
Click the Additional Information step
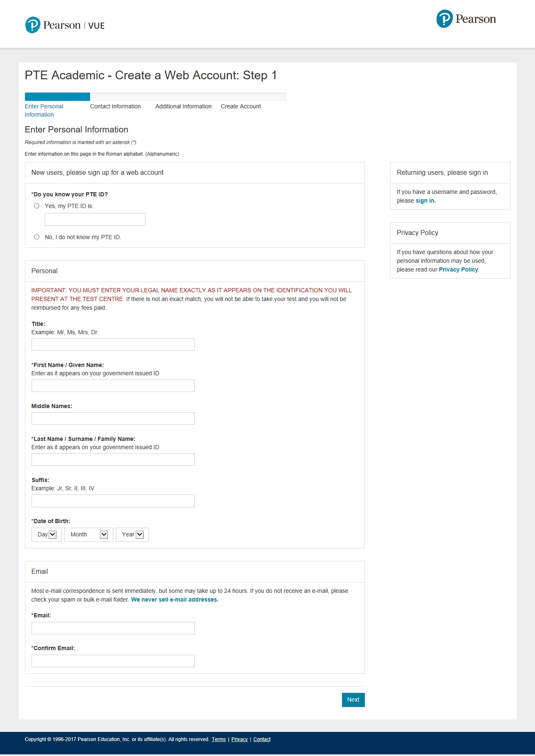183,106
